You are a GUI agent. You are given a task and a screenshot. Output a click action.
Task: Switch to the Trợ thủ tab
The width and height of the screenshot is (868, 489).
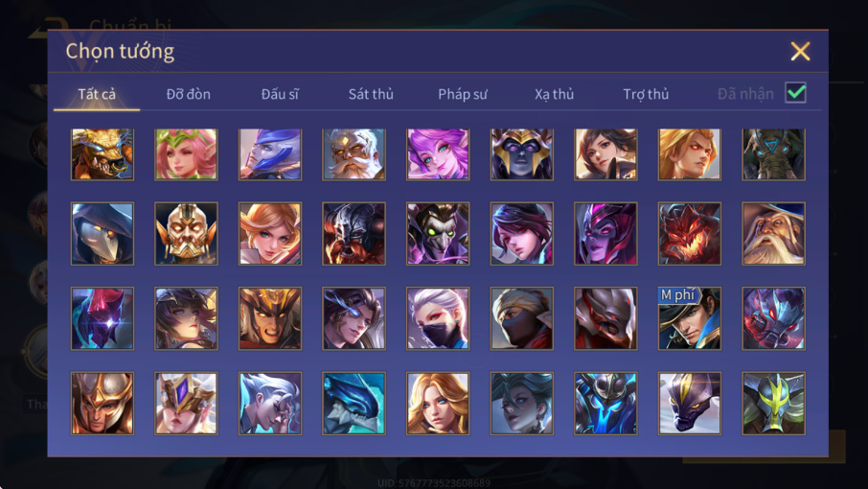point(646,94)
